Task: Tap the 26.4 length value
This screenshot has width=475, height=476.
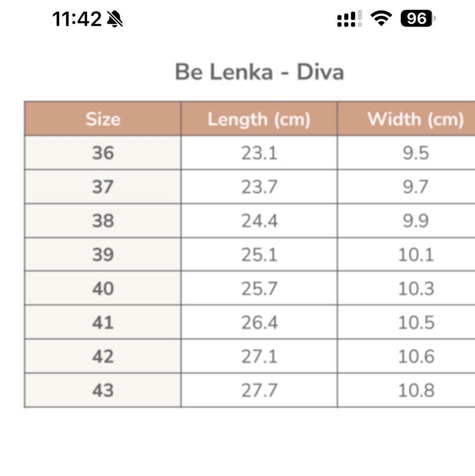Action: 259,323
